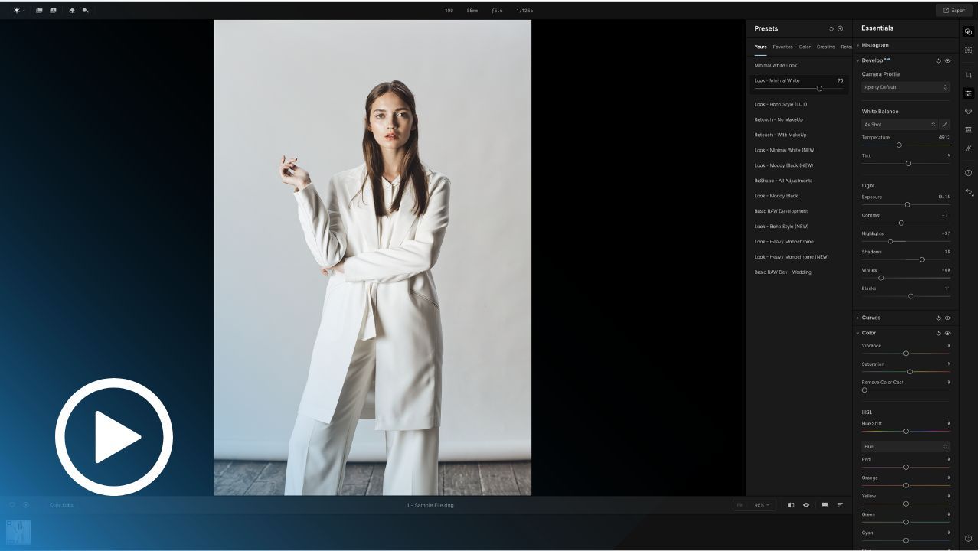Click the Export button
Image resolution: width=980 pixels, height=551 pixels.
click(954, 11)
